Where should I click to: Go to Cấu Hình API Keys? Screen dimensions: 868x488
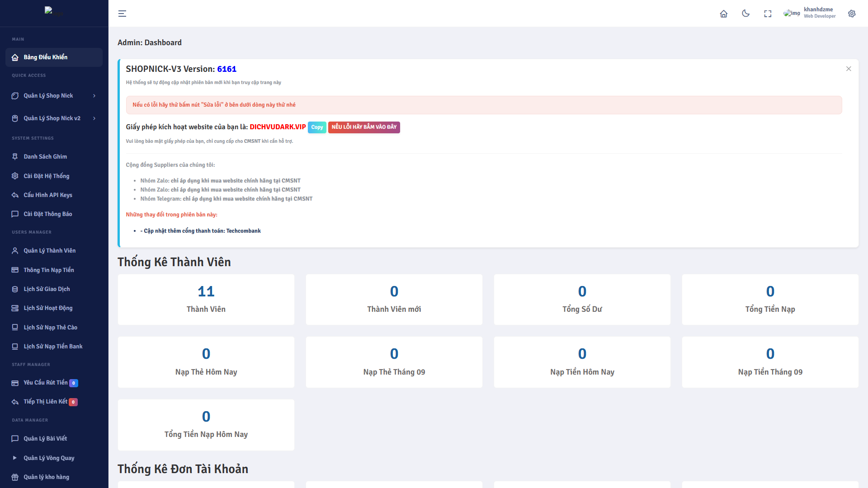[x=47, y=195]
